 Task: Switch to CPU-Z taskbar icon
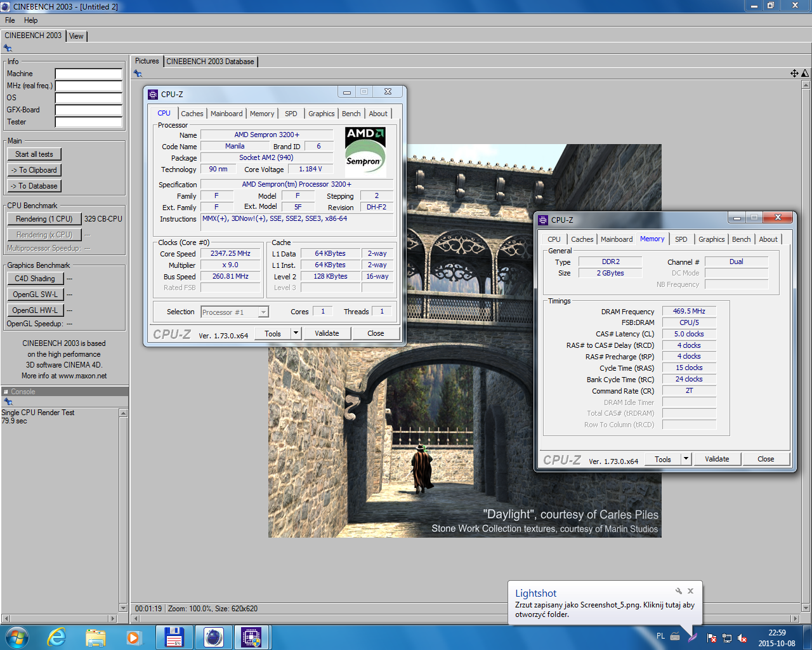(252, 637)
